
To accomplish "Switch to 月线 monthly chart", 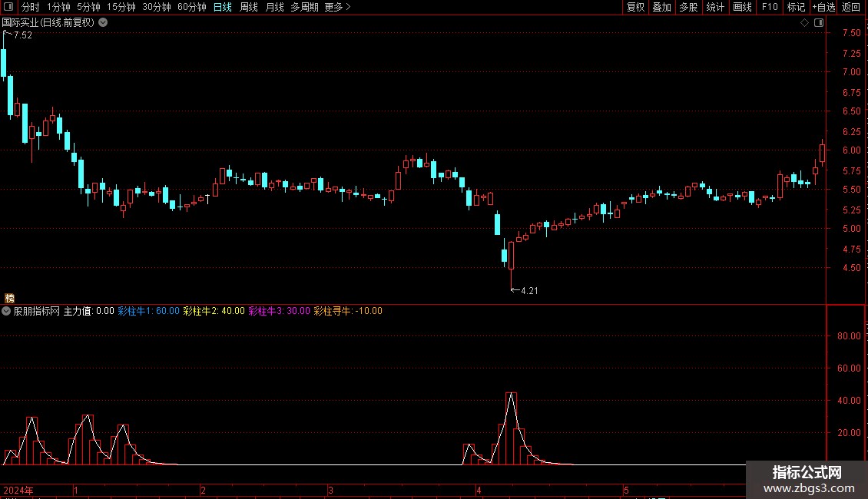I will [x=274, y=7].
